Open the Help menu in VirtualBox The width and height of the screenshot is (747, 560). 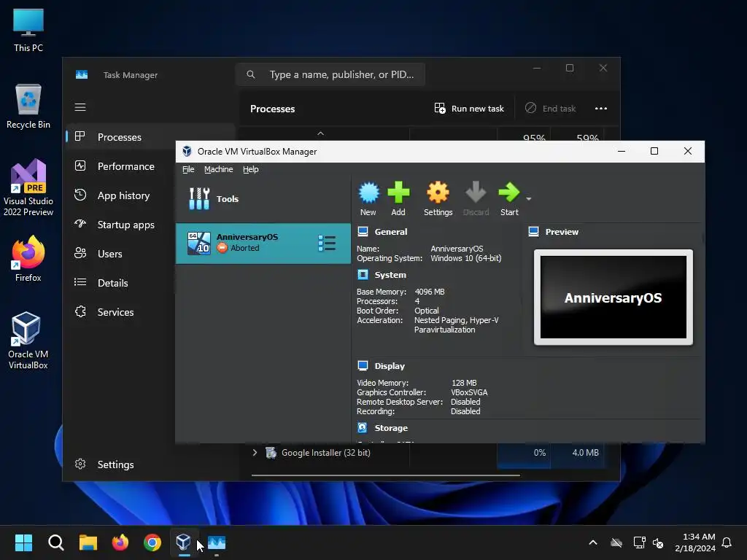click(251, 169)
